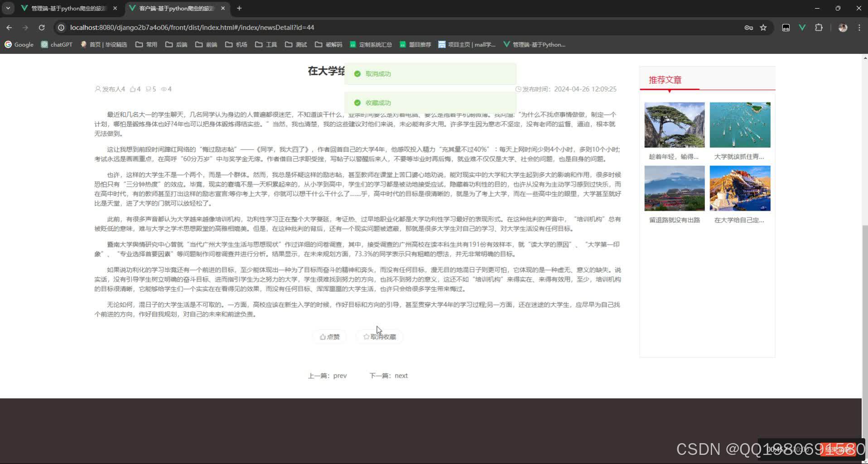Click 取消收藏 to unfavorite the article
The image size is (868, 464).
pos(379,336)
